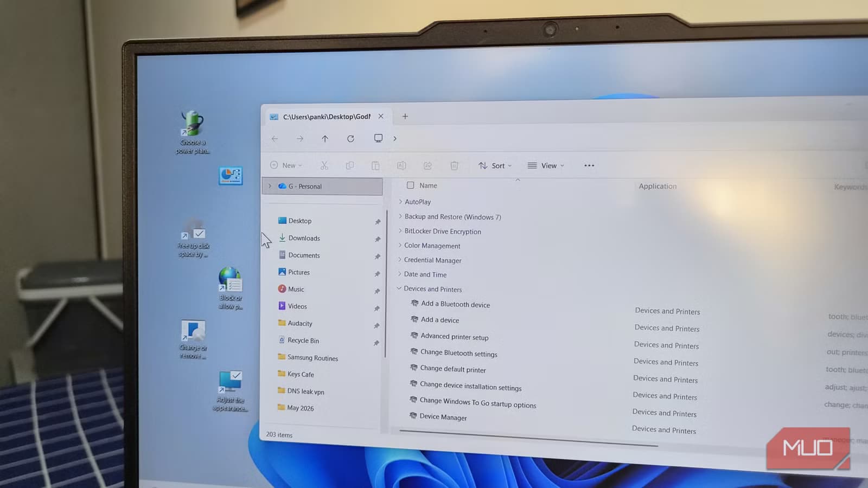Open the Audacity folder in sidebar
The image size is (868, 488).
point(299,323)
